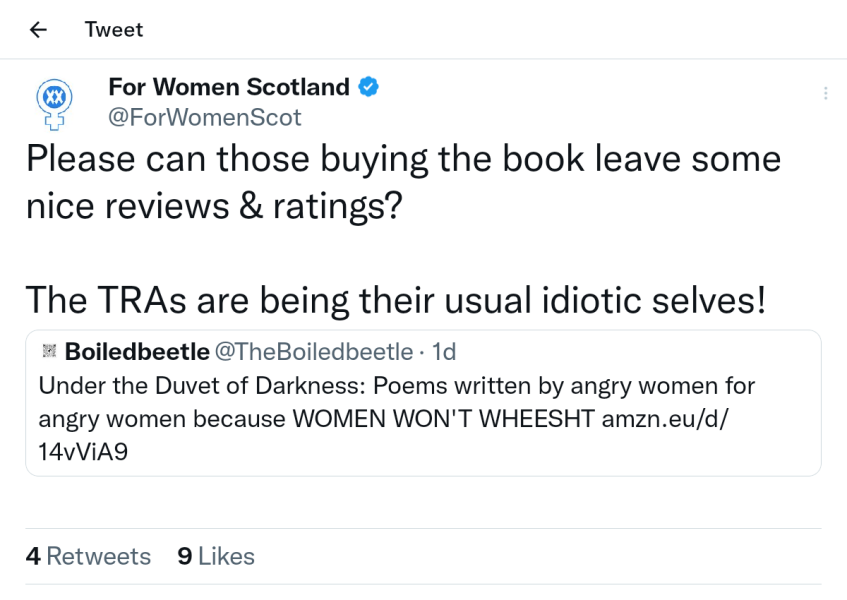The width and height of the screenshot is (847, 600).
Task: Click the back navigation icon in the header
Action: click(x=37, y=29)
